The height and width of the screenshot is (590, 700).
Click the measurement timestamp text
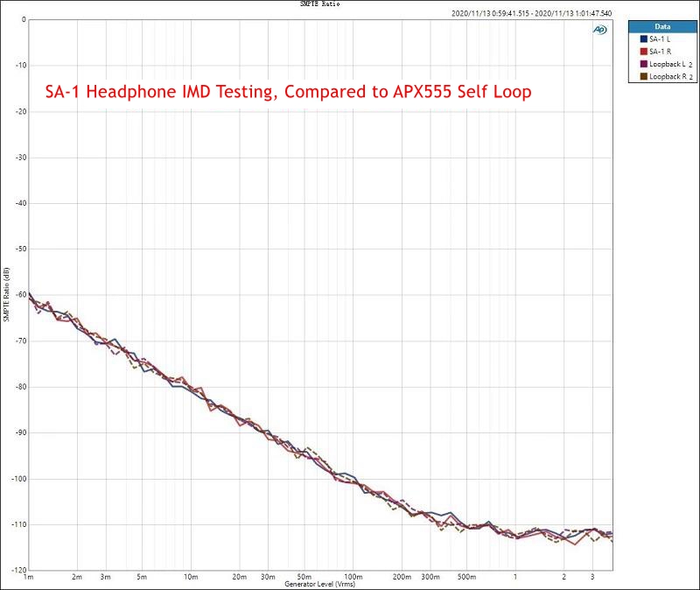pyautogui.click(x=532, y=13)
